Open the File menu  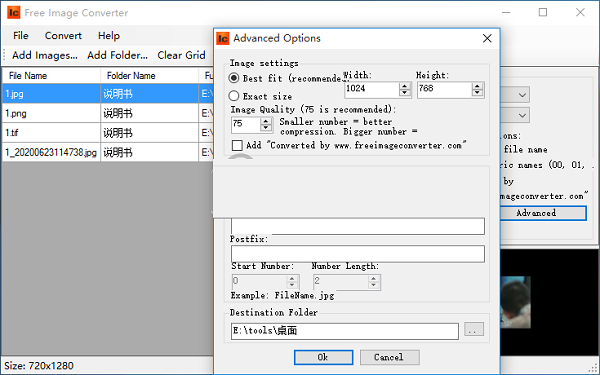coord(21,36)
